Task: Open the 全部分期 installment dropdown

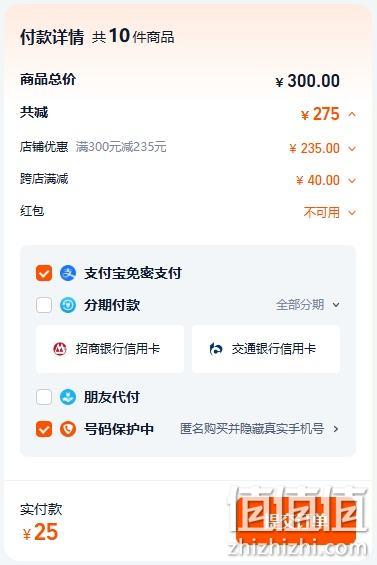Action: click(308, 305)
